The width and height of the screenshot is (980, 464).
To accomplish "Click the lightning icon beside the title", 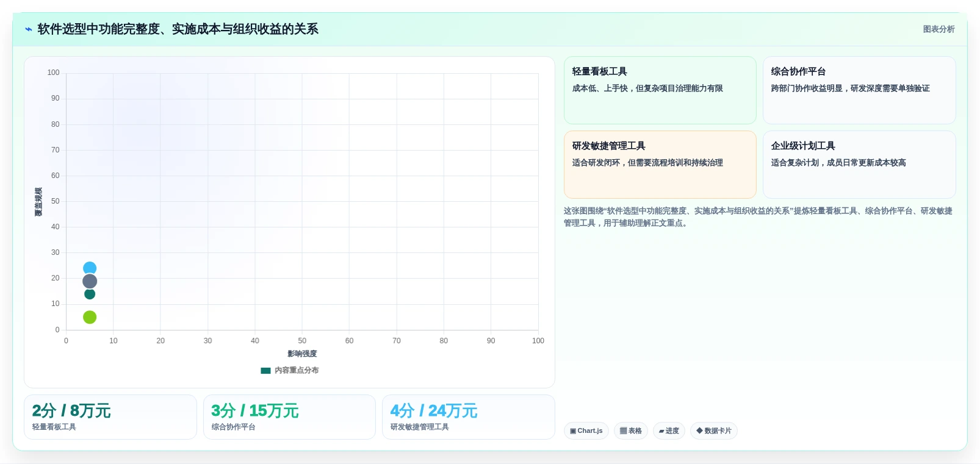I will [x=29, y=29].
